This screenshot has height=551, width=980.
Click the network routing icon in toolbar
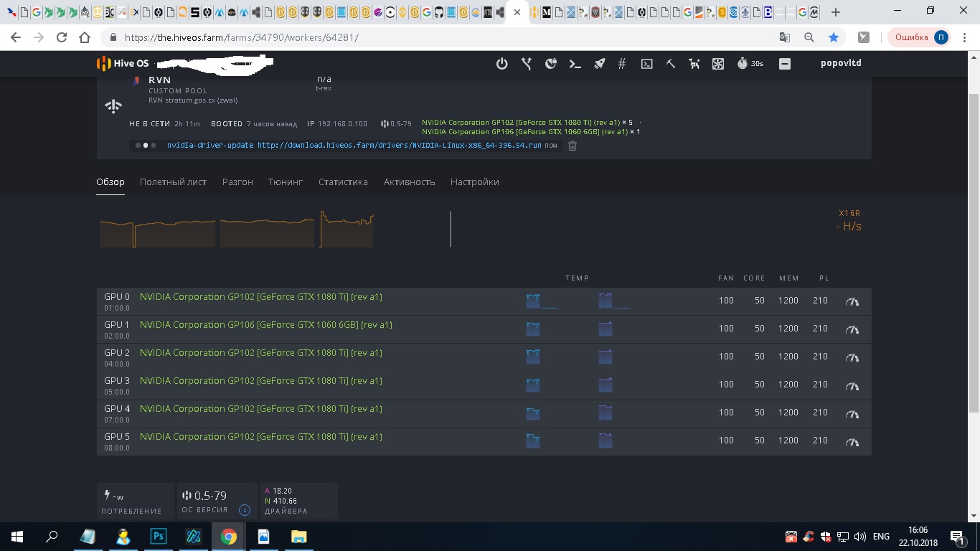tap(527, 64)
